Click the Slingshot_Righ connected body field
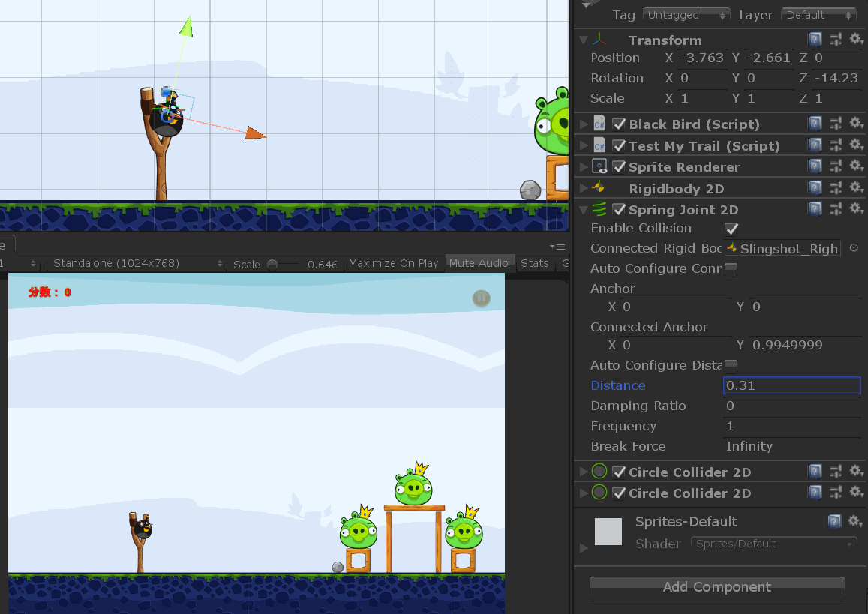 (782, 248)
